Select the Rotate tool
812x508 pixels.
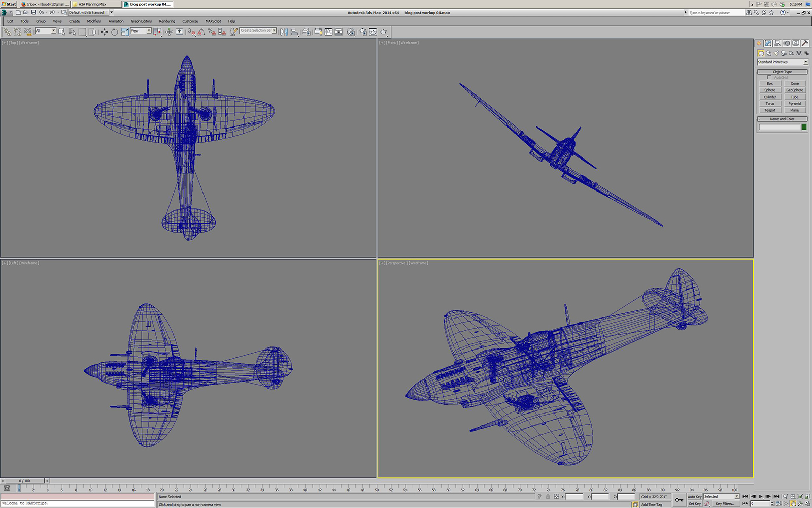tap(114, 31)
